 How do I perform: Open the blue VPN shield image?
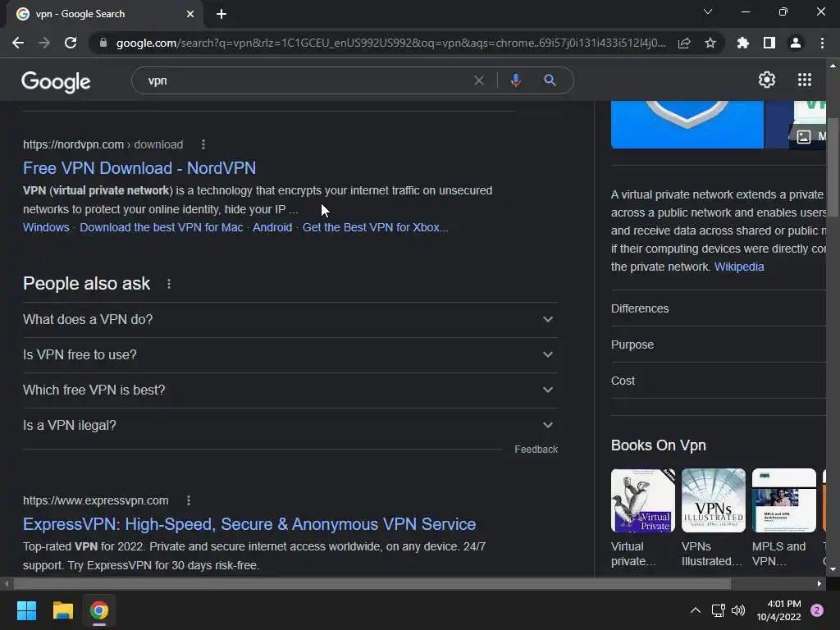tap(687, 125)
